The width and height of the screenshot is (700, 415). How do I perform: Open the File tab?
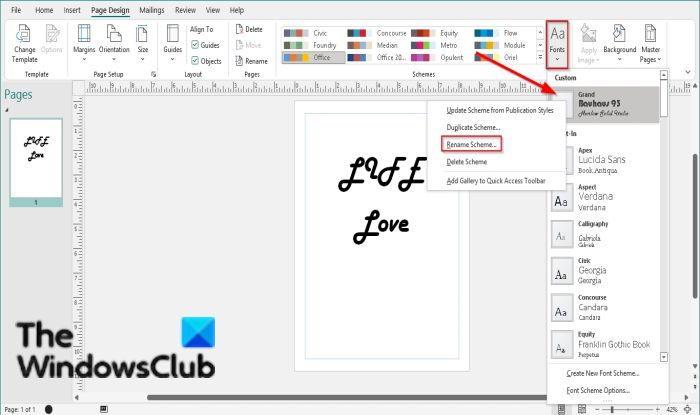point(16,10)
